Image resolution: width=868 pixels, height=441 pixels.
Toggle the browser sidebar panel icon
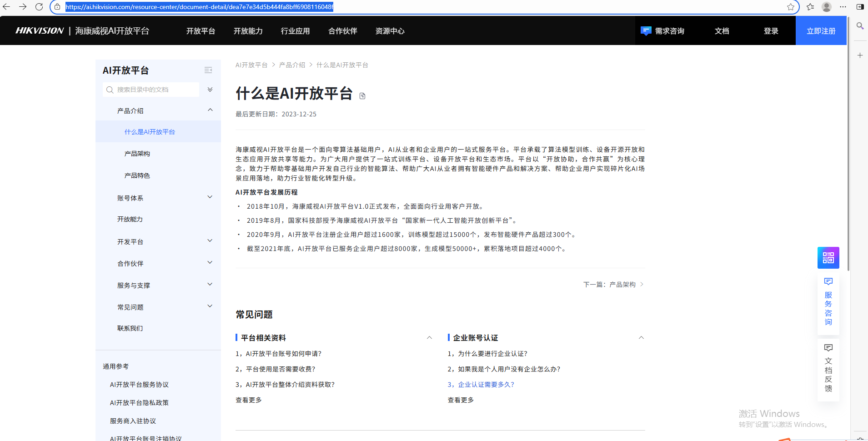[x=860, y=7]
